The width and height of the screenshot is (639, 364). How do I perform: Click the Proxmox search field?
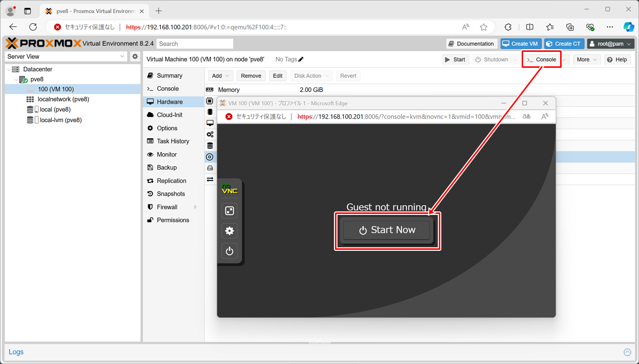coord(195,44)
